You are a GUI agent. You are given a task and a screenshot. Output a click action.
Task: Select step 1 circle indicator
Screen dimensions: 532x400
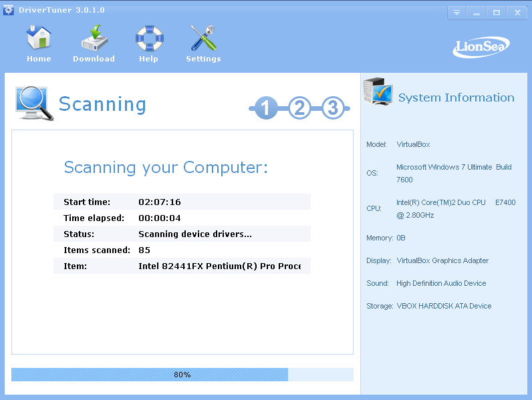click(265, 108)
